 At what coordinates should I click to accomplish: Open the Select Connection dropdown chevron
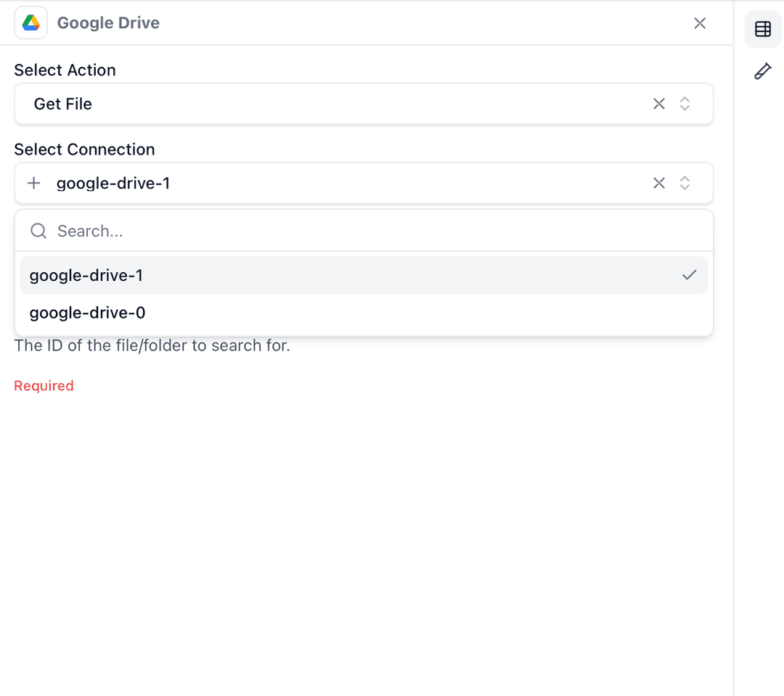tap(685, 183)
